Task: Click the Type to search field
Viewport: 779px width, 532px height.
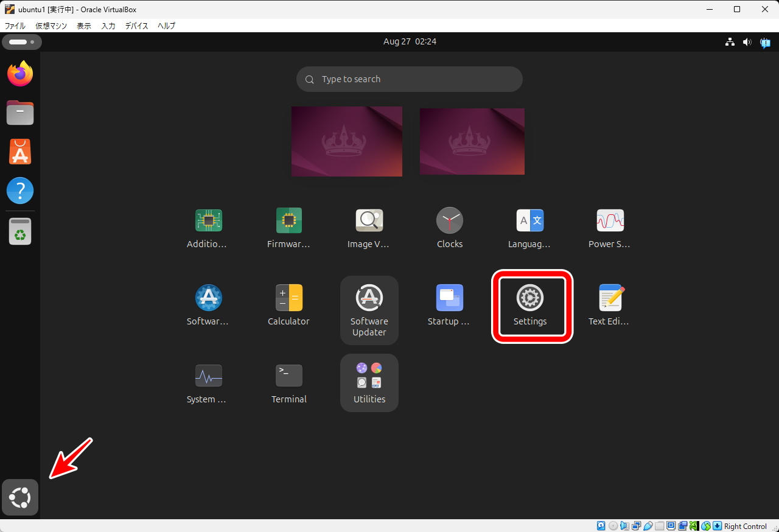Action: pyautogui.click(x=410, y=79)
